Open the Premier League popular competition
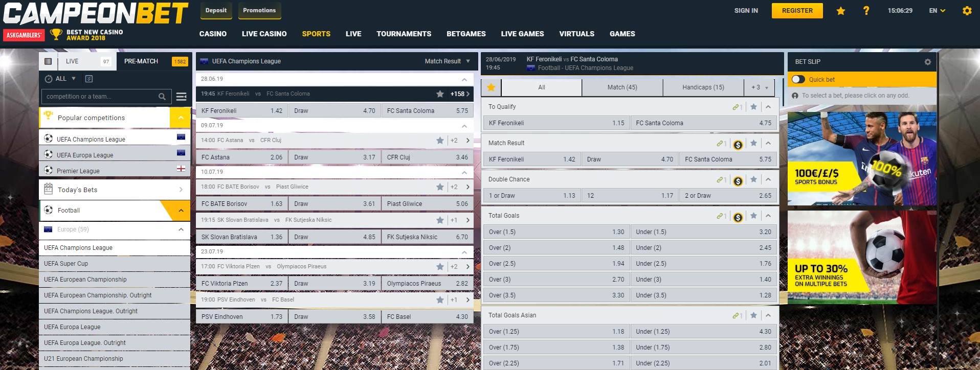This screenshot has height=370, width=980. coord(115,170)
